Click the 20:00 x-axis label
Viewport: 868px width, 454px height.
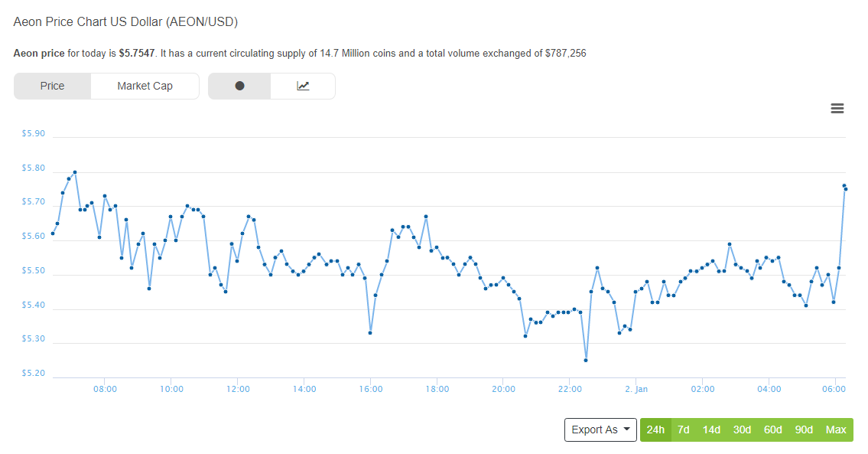click(504, 389)
